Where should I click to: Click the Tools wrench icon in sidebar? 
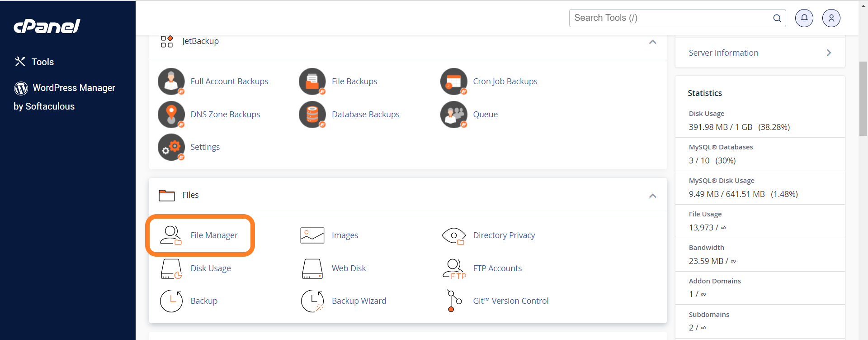[20, 62]
